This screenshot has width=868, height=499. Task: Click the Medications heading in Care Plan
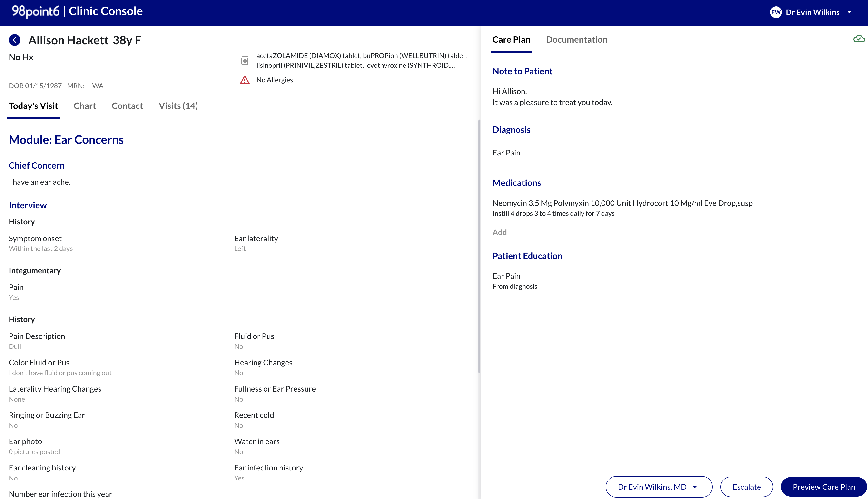tap(516, 183)
